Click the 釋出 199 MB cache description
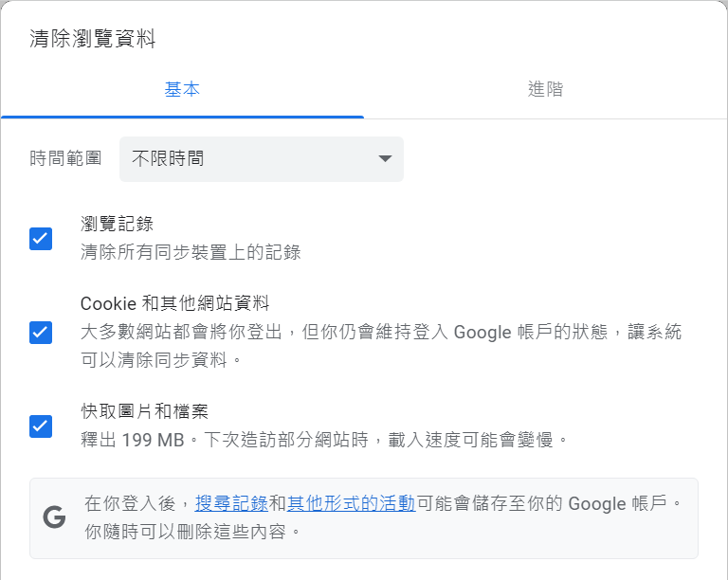Screen dimensions: 728x580 [324, 440]
